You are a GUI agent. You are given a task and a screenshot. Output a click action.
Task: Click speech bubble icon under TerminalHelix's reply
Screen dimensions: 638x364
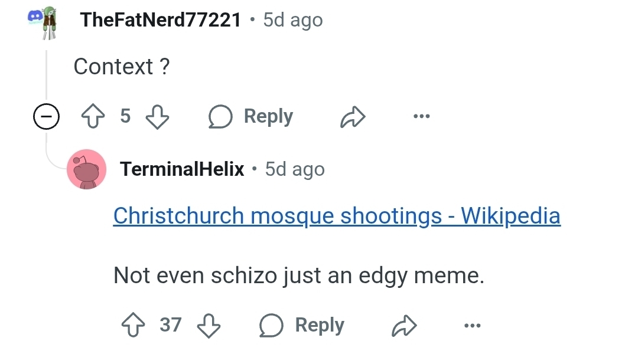pos(271,325)
